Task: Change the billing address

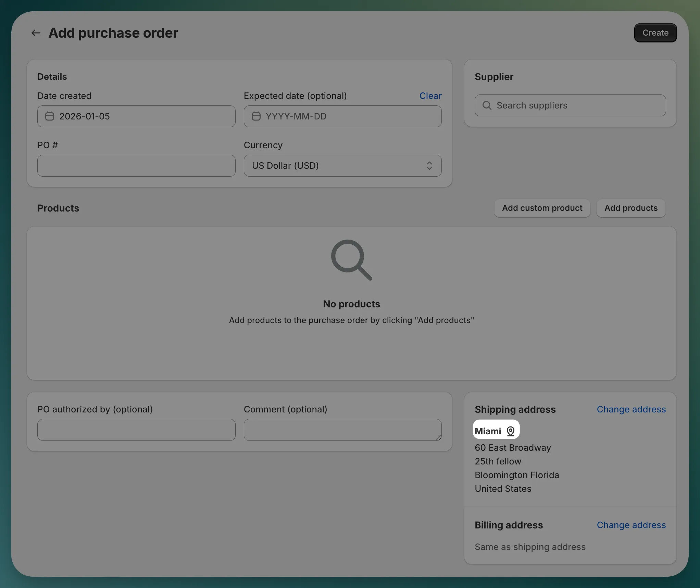Action: pos(631,525)
